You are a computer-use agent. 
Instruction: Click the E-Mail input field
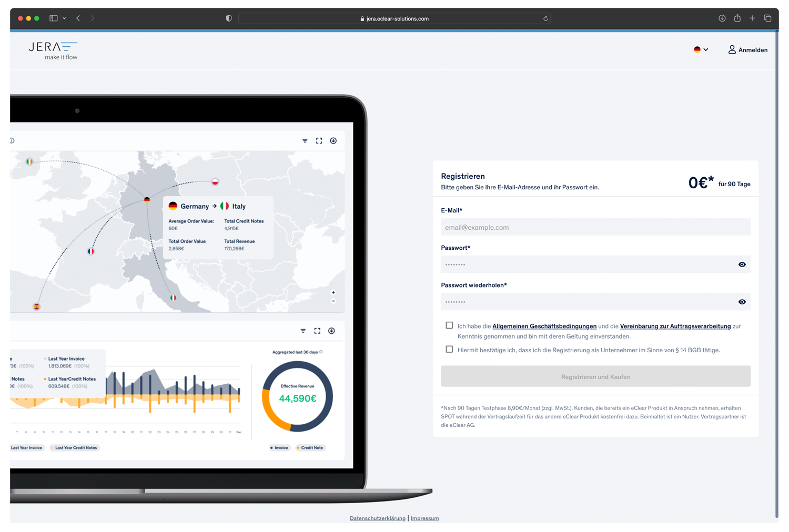point(595,227)
